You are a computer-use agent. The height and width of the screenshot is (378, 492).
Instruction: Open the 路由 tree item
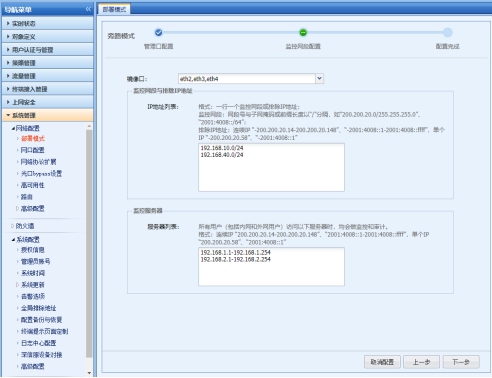point(27,197)
